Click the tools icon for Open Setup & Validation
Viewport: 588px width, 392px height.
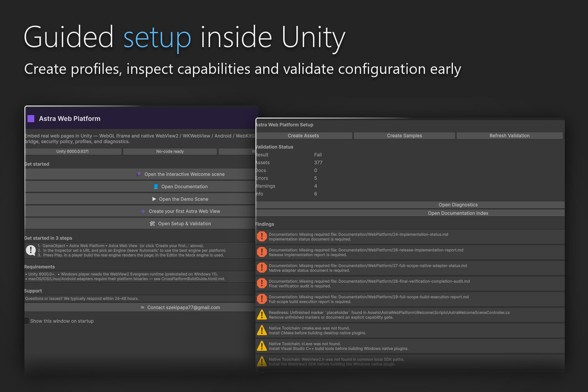pos(153,223)
